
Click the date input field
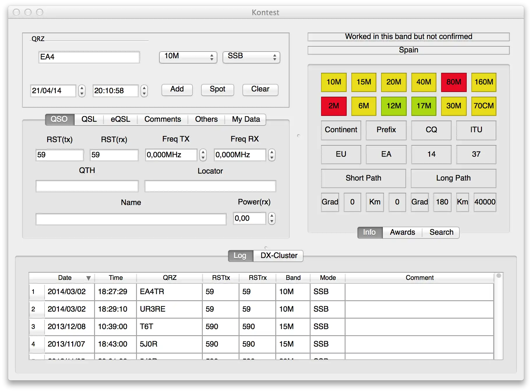[53, 91]
